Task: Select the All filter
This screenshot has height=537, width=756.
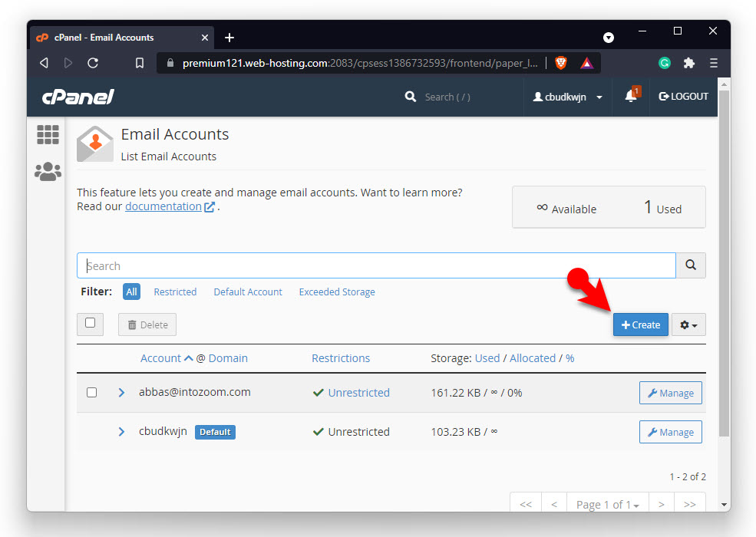Action: (x=131, y=292)
